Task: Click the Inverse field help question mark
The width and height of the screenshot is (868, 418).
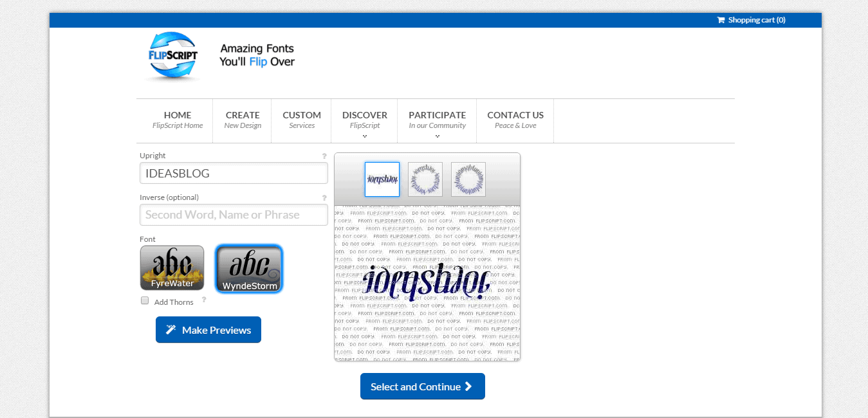Action: pos(324,197)
